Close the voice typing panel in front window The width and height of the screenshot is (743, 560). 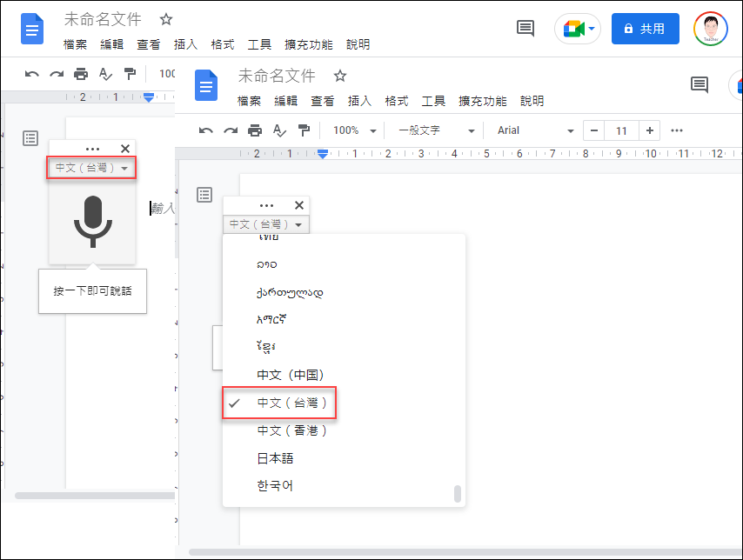[x=299, y=205]
